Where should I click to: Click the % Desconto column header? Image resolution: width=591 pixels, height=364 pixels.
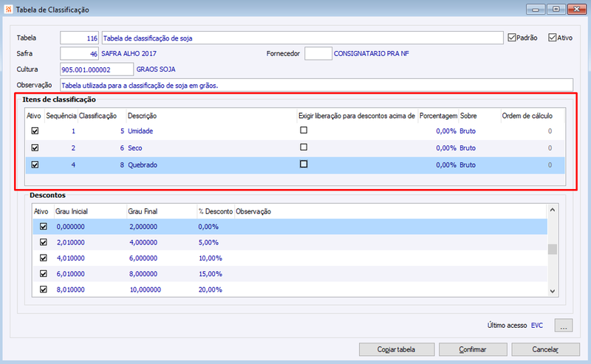[216, 211]
